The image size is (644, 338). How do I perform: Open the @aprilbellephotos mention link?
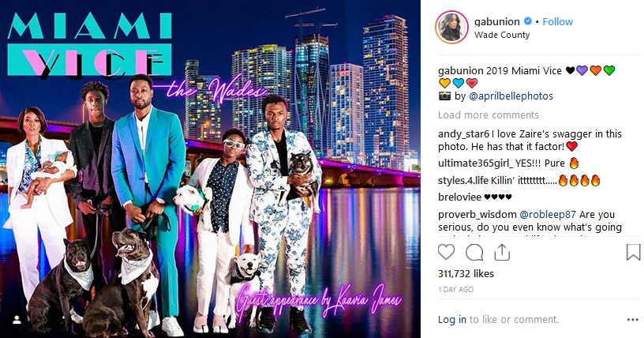tap(511, 96)
